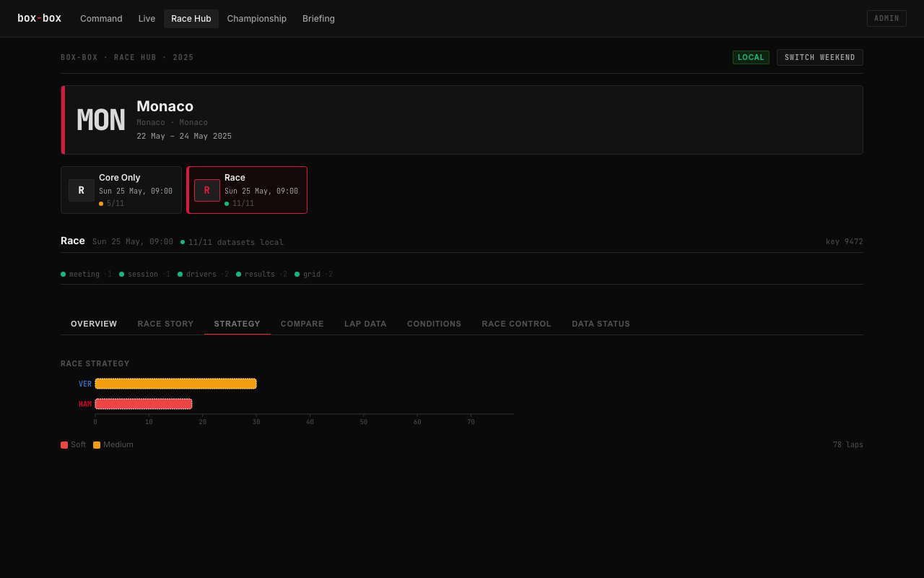This screenshot has width=924, height=578.
Task: Click VER's orange medium stint bar
Action: 175,384
